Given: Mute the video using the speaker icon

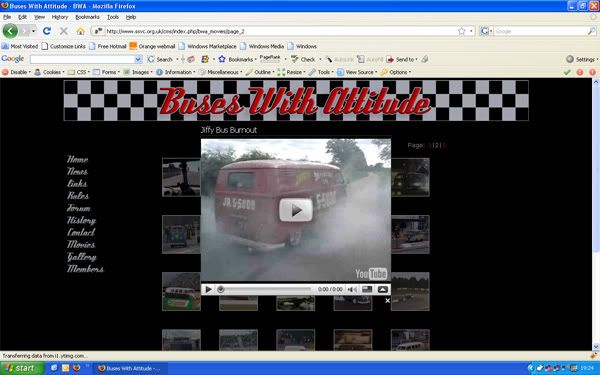Looking at the screenshot, I should (x=352, y=289).
